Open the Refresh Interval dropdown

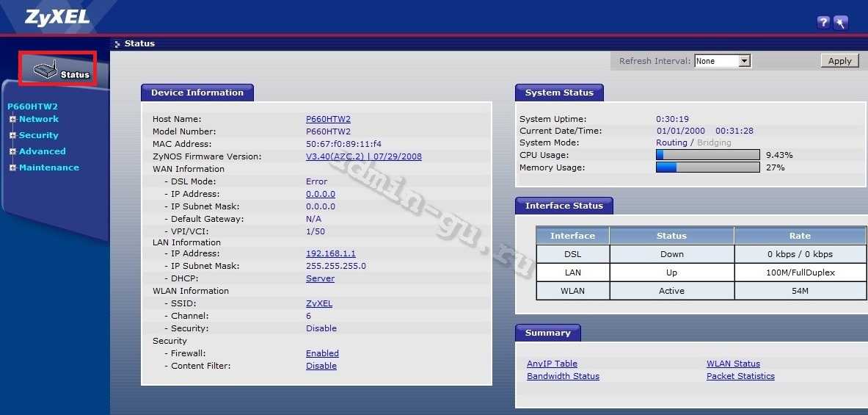click(723, 61)
